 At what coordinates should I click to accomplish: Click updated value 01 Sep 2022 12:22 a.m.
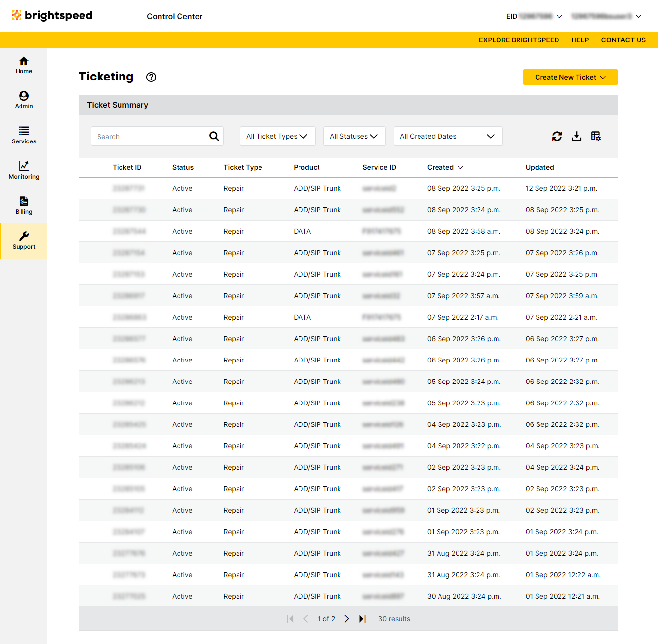563,575
